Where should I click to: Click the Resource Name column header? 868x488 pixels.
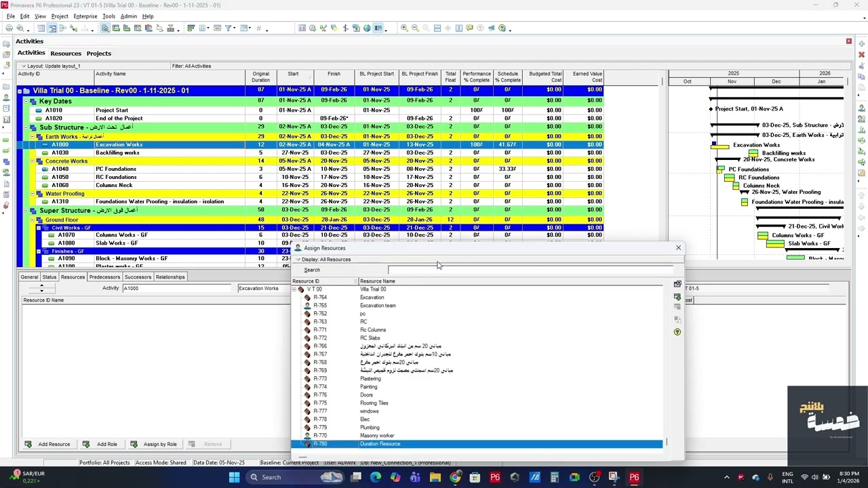pyautogui.click(x=510, y=281)
